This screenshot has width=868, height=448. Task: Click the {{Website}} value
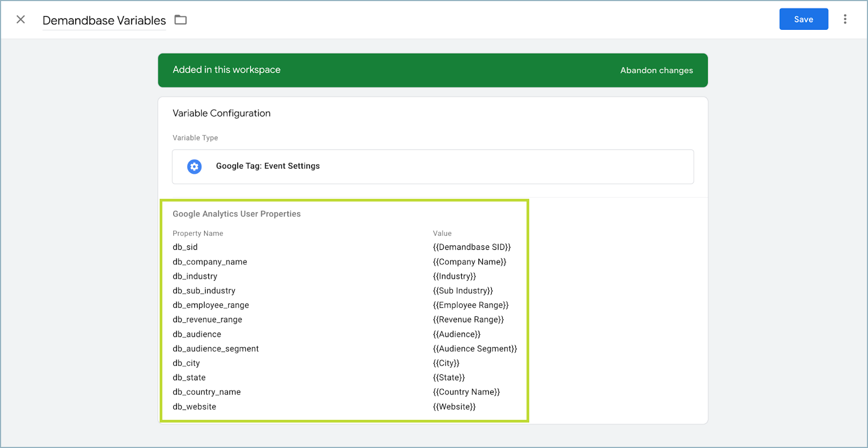(455, 407)
